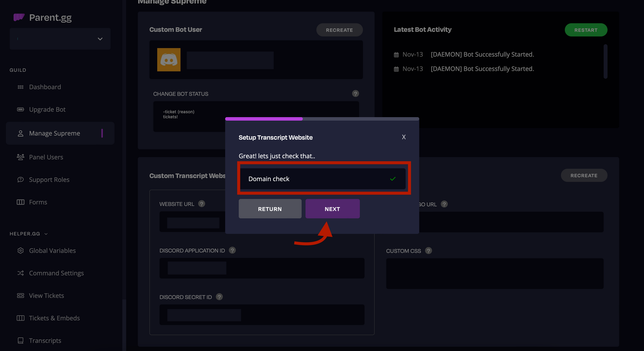Click the Command Settings shuffle icon

pos(21,273)
